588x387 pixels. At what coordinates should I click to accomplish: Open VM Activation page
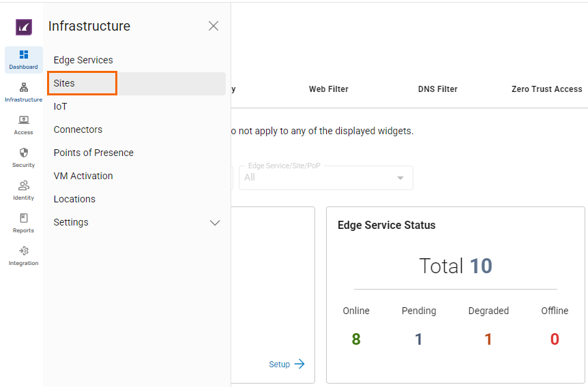(83, 176)
